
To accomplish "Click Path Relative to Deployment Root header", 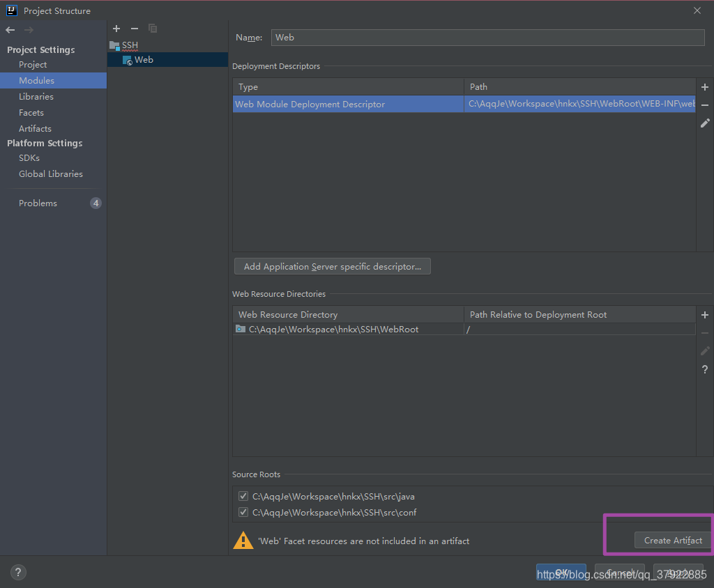I will pos(579,314).
